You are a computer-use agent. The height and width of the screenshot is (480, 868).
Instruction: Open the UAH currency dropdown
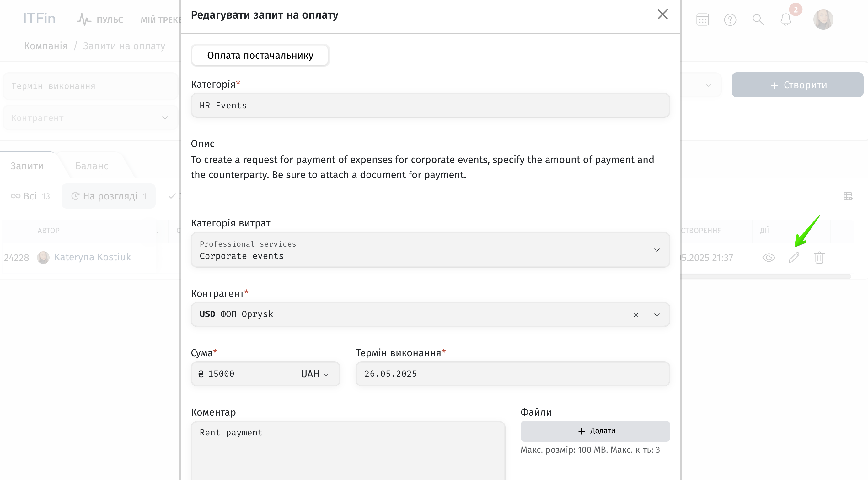[315, 374]
